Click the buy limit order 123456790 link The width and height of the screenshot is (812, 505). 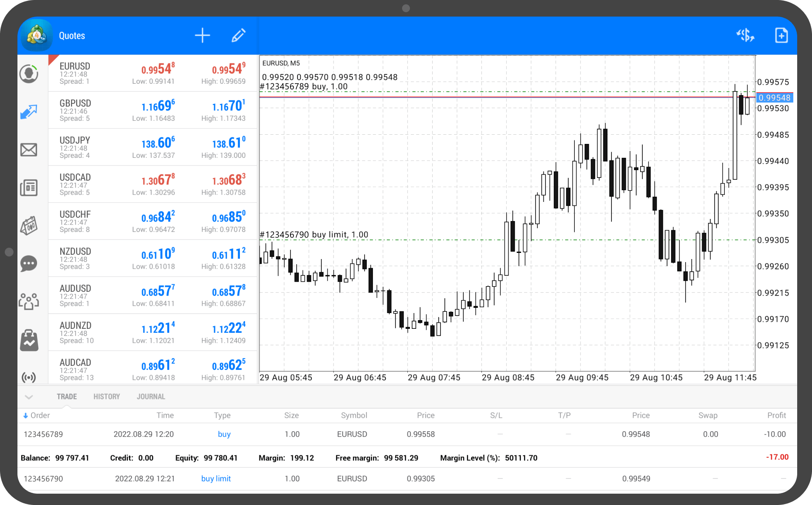(x=216, y=479)
